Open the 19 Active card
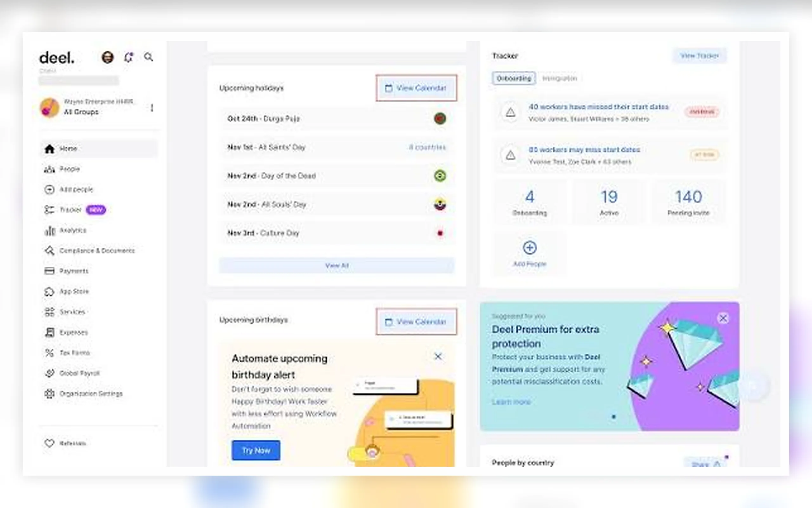 click(x=609, y=203)
